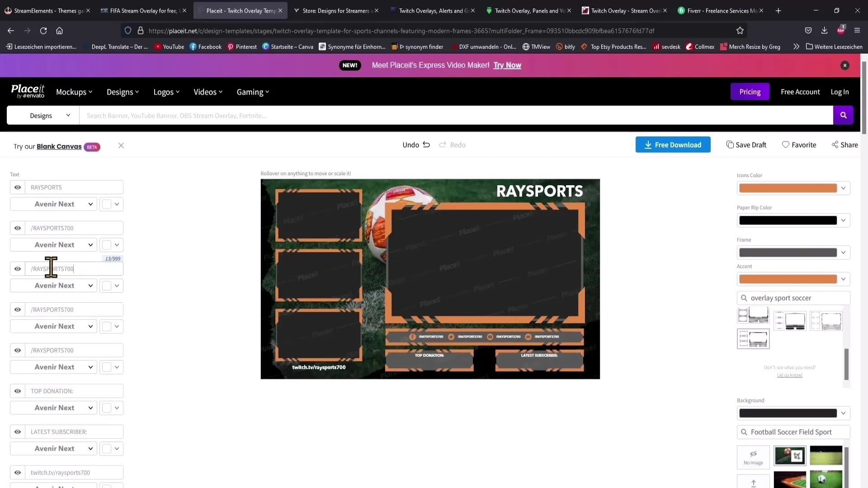Open the Gaming menu
868x488 pixels.
[x=253, y=92]
